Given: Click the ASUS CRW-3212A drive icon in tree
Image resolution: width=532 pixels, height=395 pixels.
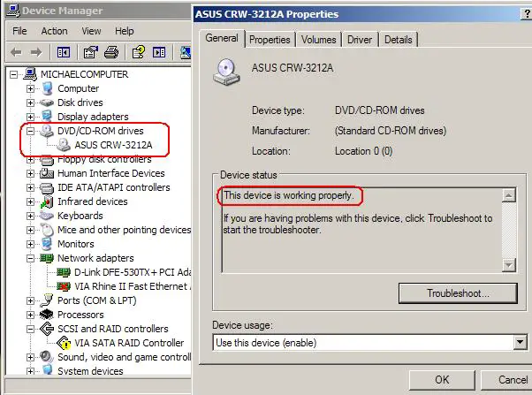Looking at the screenshot, I should pos(64,145).
